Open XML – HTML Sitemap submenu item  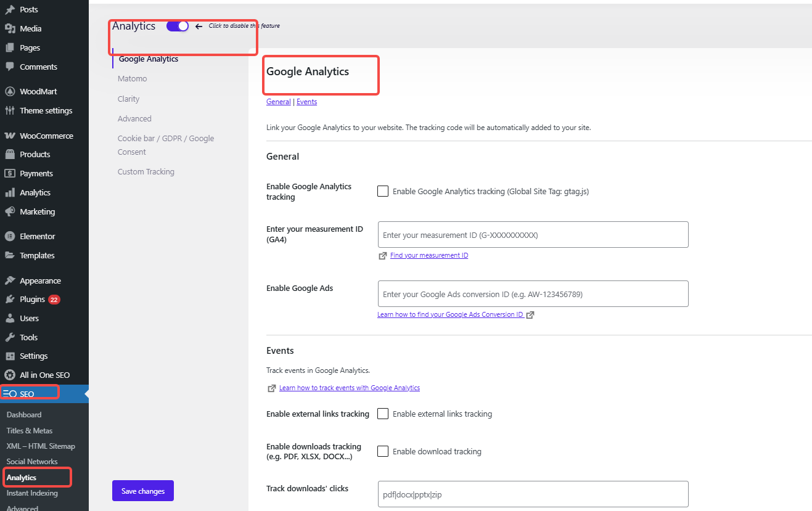coord(41,446)
